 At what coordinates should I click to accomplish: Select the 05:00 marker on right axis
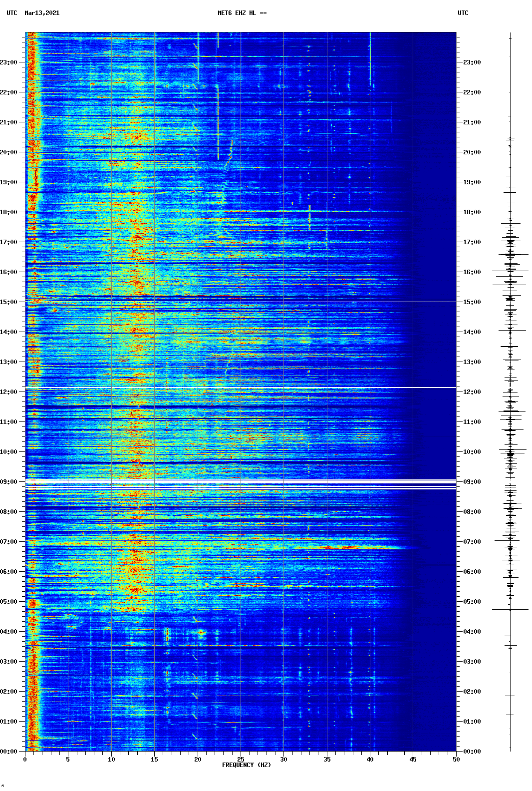(x=472, y=602)
